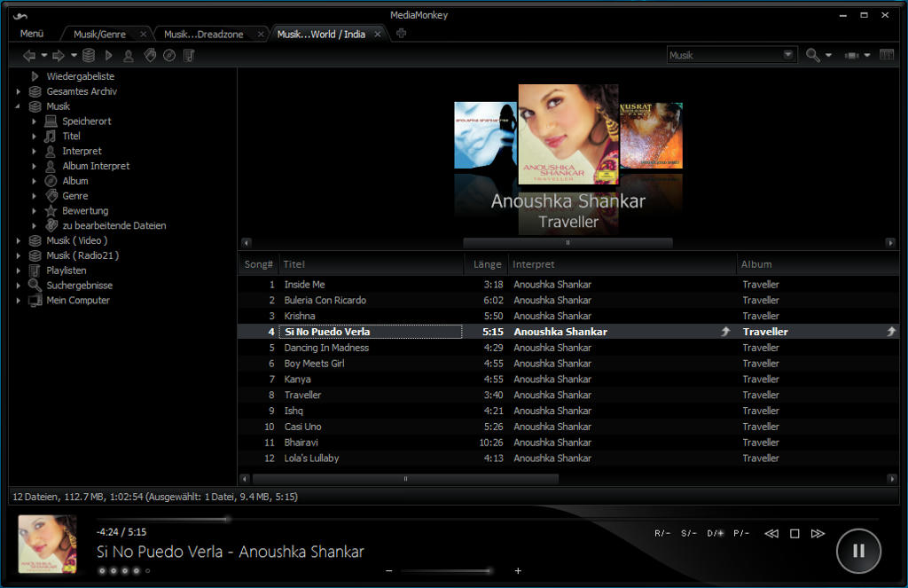Click the arrow icon in the highlighted Album cell
This screenshot has height=588, width=908.
pos(891,332)
